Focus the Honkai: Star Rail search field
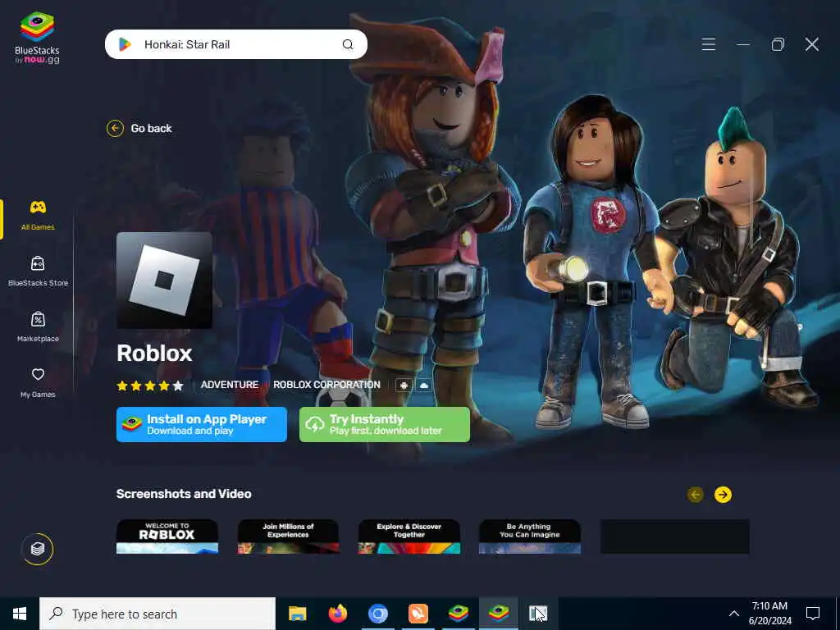Viewport: 840px width, 630px height. click(x=235, y=44)
